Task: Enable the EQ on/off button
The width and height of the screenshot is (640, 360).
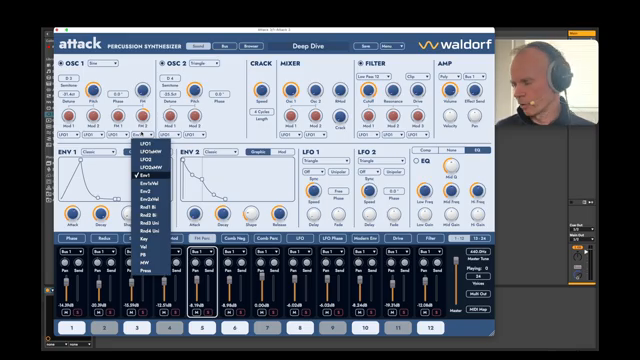Action: [x=416, y=161]
